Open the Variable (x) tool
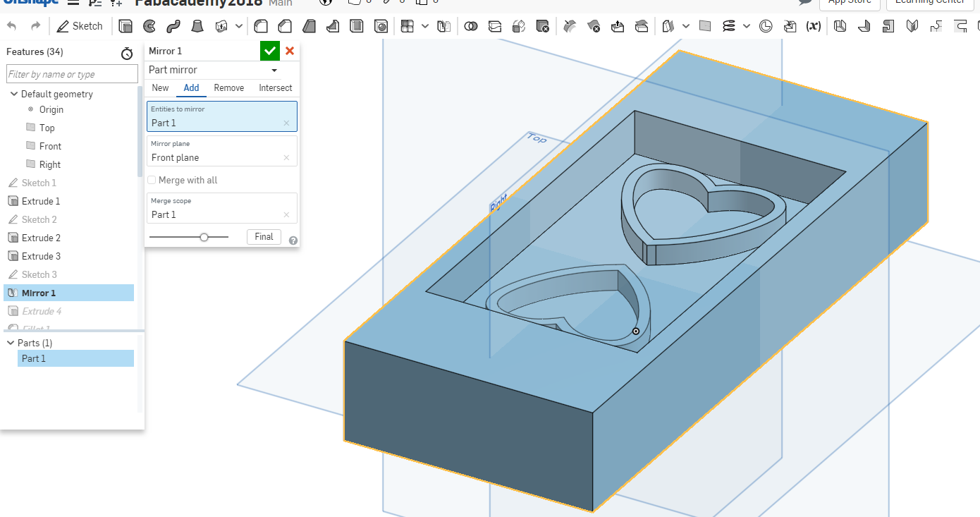Image resolution: width=980 pixels, height=517 pixels. pos(813,26)
